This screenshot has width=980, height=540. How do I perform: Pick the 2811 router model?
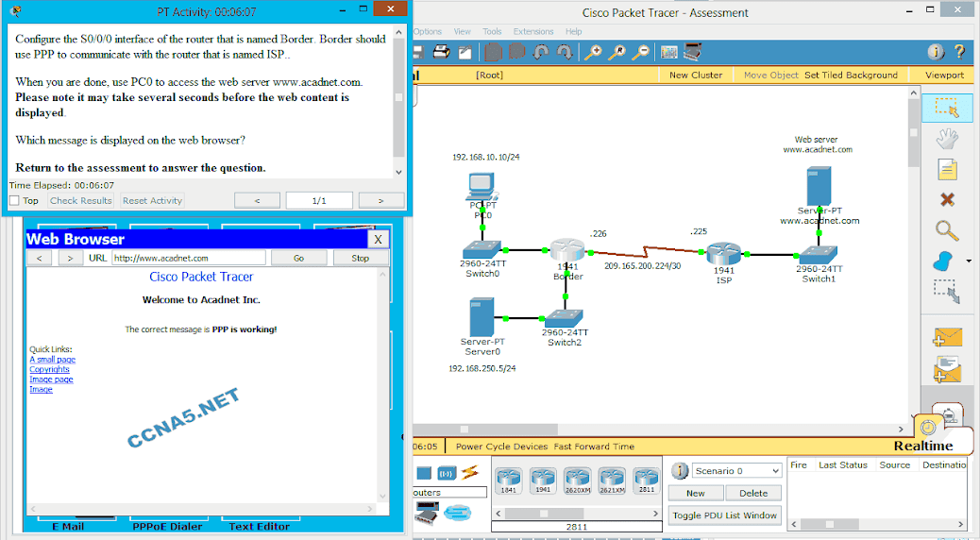[x=646, y=481]
